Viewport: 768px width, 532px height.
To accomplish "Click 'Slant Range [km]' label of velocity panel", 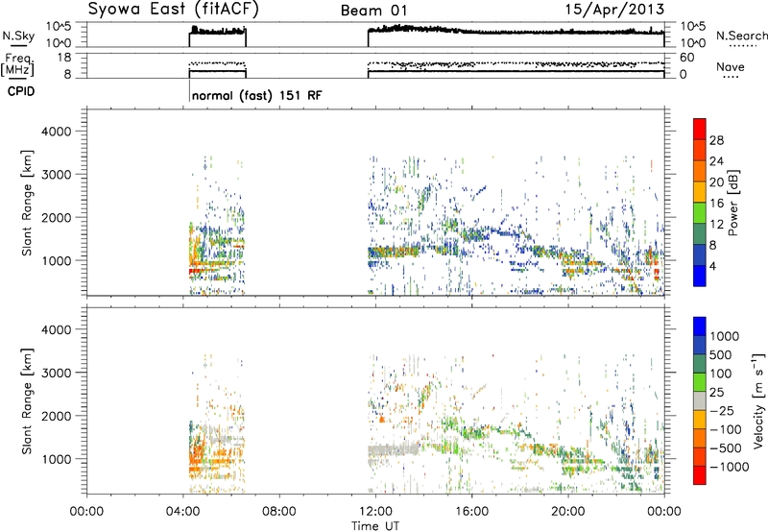I will pyautogui.click(x=27, y=401).
